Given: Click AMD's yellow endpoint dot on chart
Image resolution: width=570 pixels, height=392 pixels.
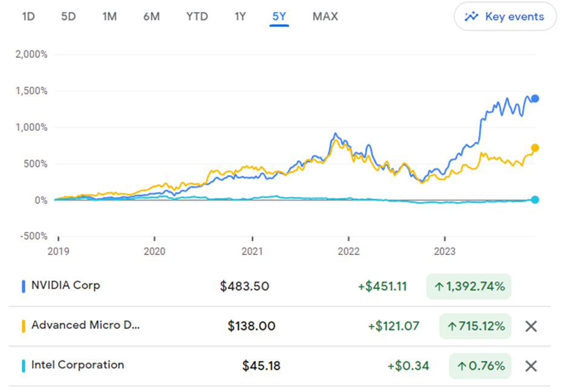Looking at the screenshot, I should 535,148.
